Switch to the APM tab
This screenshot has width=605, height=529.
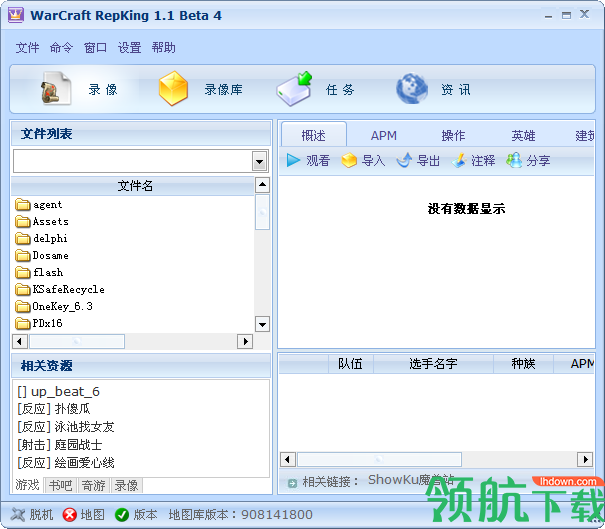click(x=384, y=135)
